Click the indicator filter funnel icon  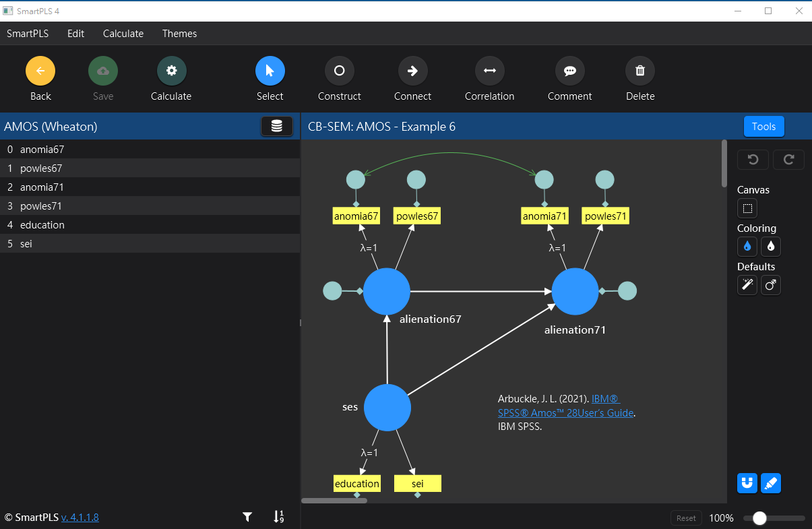coord(247,517)
